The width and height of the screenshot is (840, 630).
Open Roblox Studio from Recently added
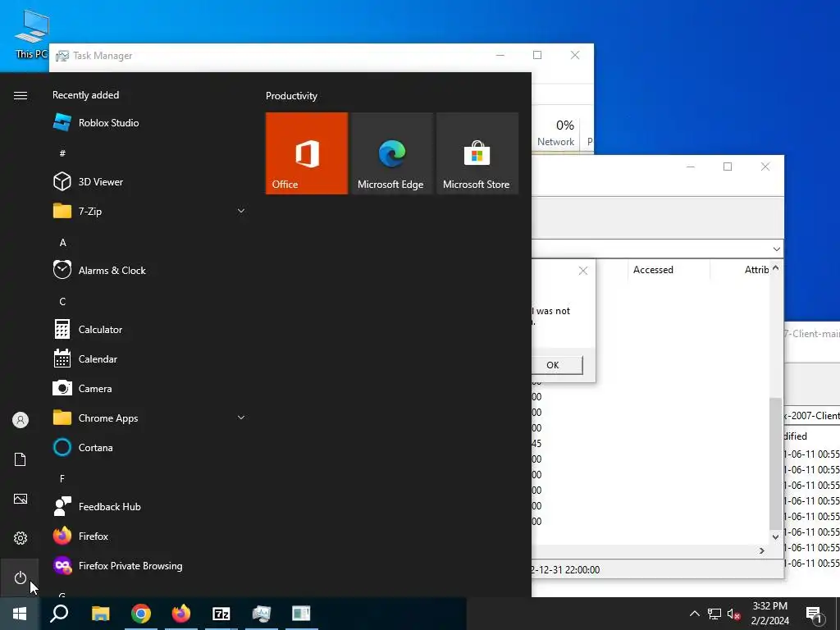(150, 123)
